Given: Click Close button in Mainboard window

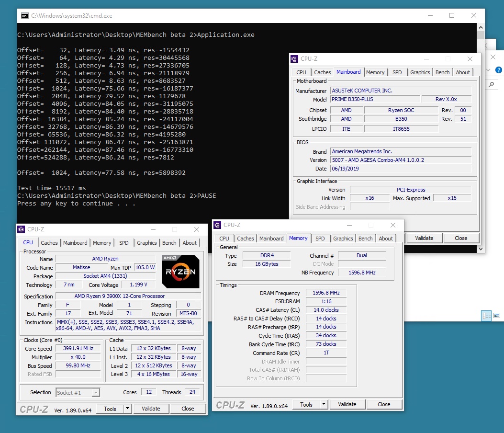Looking at the screenshot, I should pos(461,238).
